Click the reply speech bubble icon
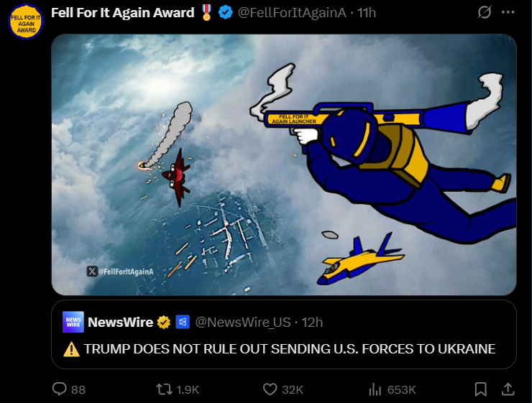The width and height of the screenshot is (532, 403). (60, 389)
